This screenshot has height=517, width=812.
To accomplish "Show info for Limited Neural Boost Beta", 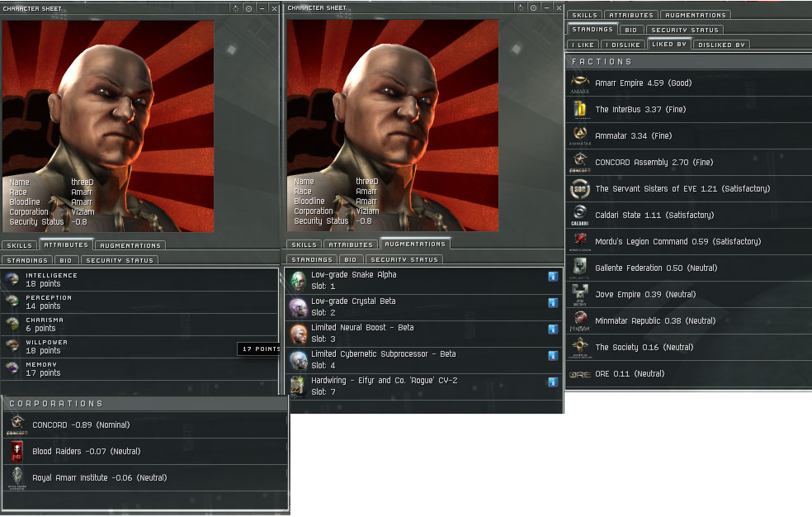I will 553,329.
